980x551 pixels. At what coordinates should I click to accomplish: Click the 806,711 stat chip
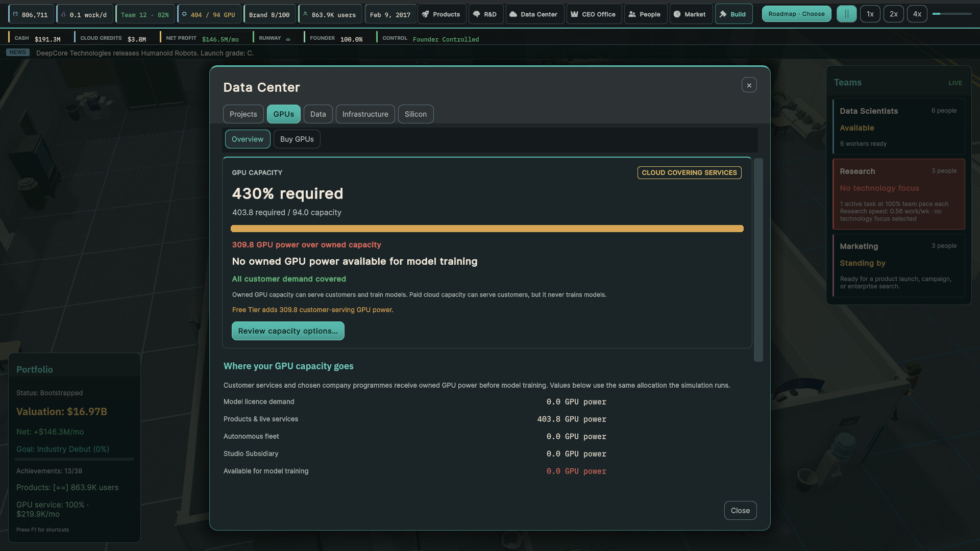pos(31,14)
